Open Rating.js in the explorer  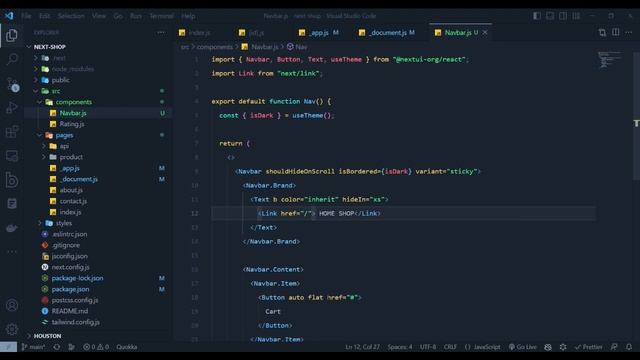[x=72, y=124]
